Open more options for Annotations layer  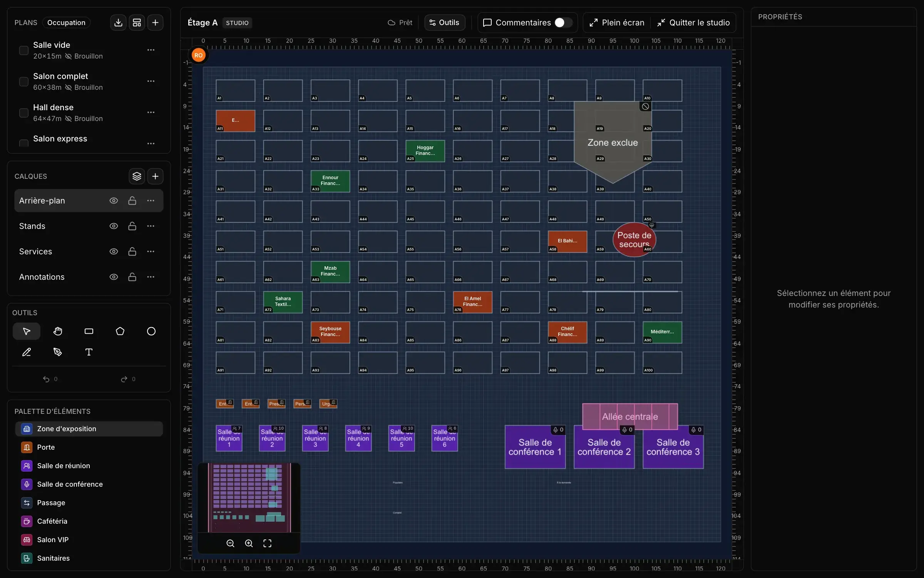(x=151, y=277)
